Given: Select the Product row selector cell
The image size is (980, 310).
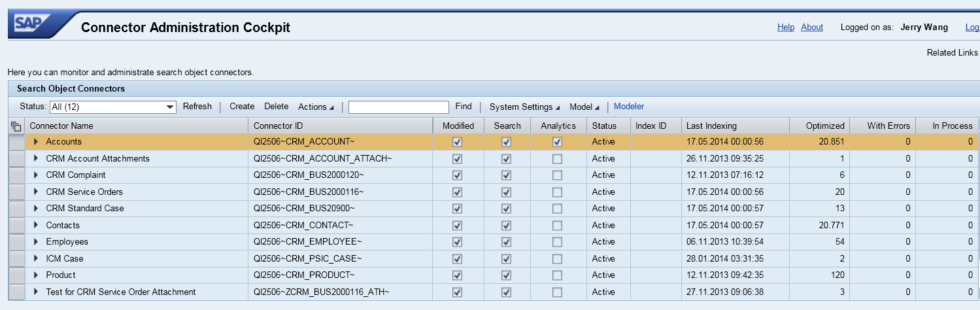Looking at the screenshot, I should click(x=16, y=275).
